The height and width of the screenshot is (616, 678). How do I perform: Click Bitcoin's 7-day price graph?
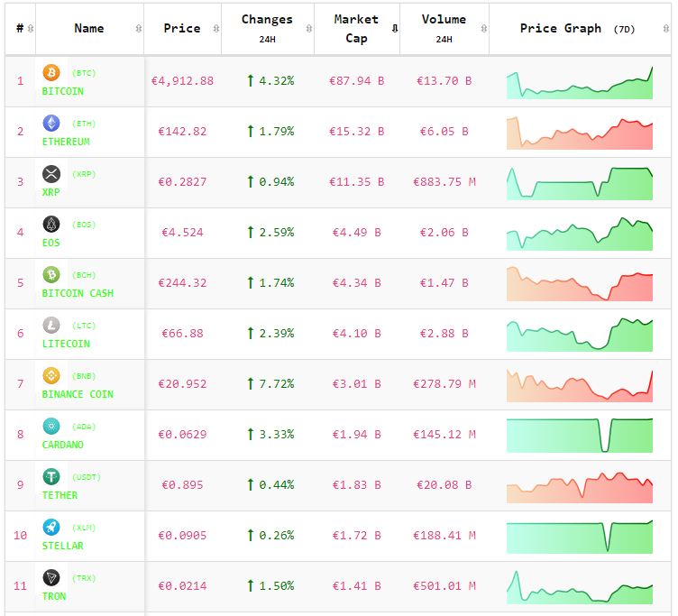(579, 82)
